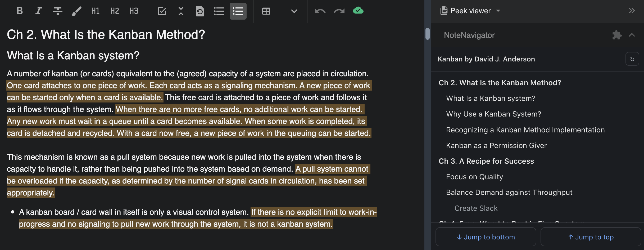
Task: Click the editor vertical scrollbar thumb
Action: coord(427,34)
